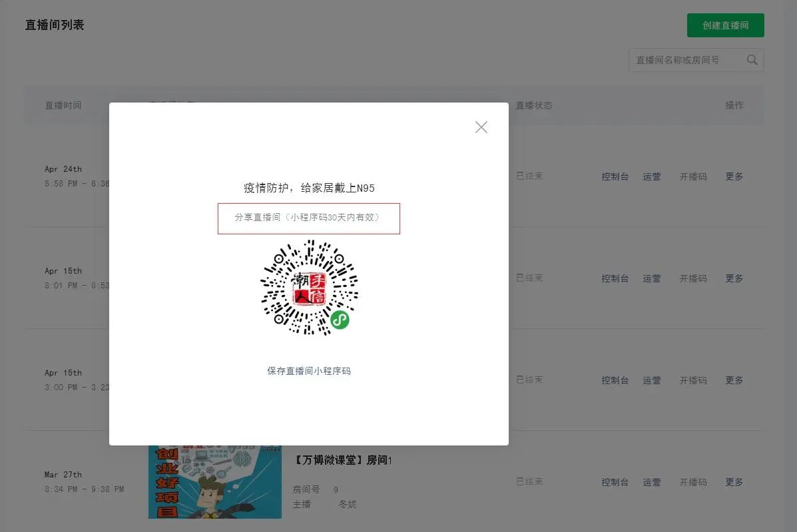Open 更多 for the Mar 27th room
The image size is (797, 532).
click(x=734, y=482)
